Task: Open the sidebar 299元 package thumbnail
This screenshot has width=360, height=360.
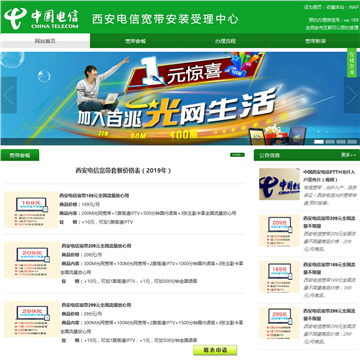Action: click(x=279, y=323)
